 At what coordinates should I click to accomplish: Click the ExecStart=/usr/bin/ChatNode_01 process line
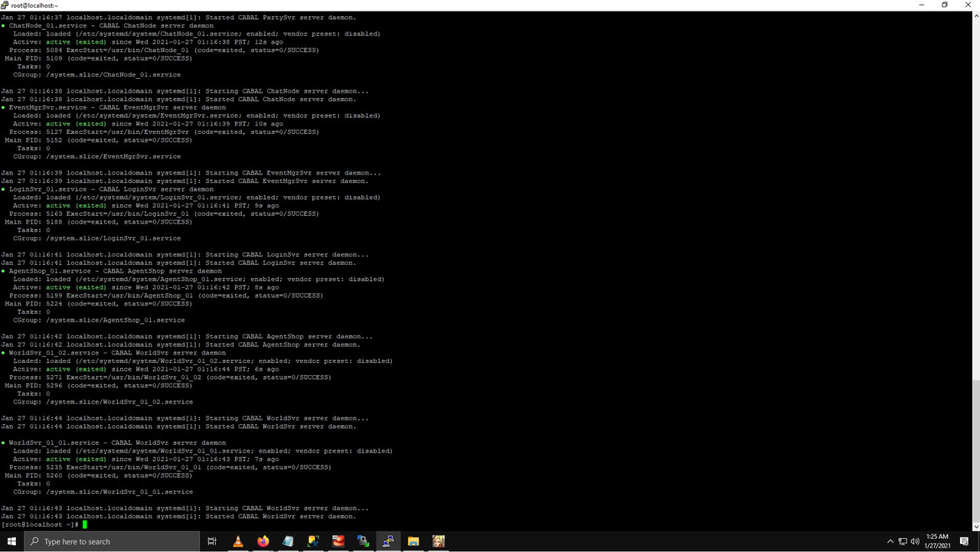click(x=164, y=50)
